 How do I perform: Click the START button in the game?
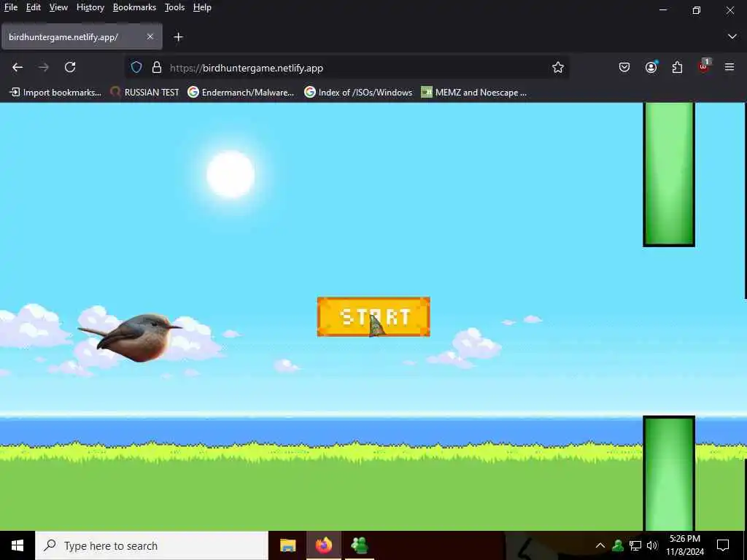click(373, 316)
